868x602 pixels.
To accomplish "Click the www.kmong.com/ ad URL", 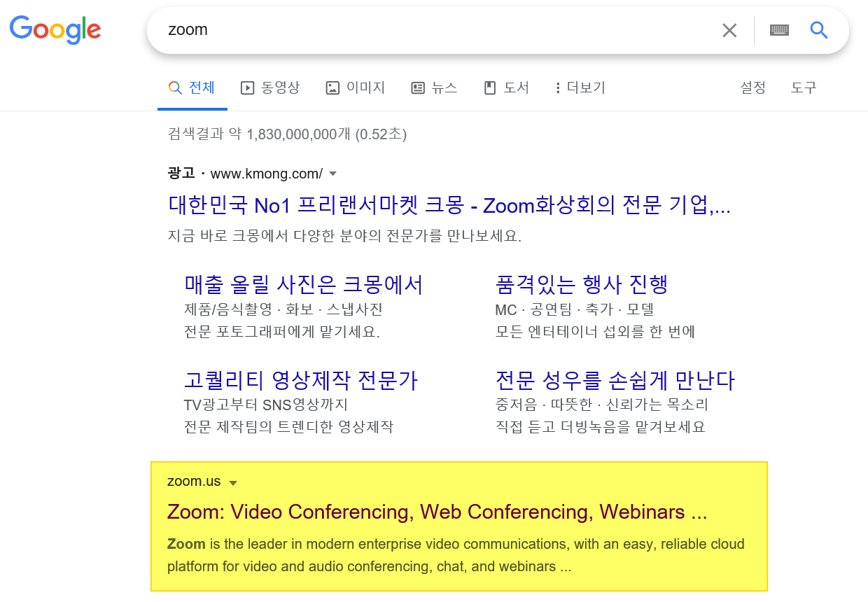I will [x=266, y=174].
